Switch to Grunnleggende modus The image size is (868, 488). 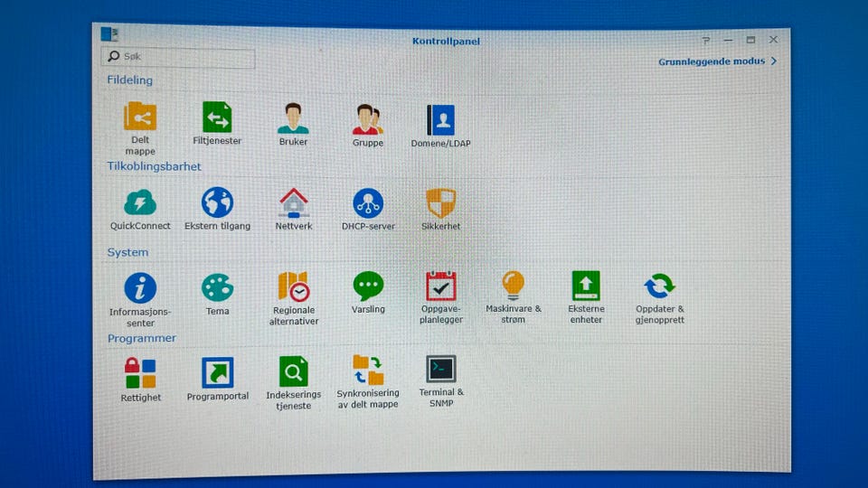coord(717,61)
